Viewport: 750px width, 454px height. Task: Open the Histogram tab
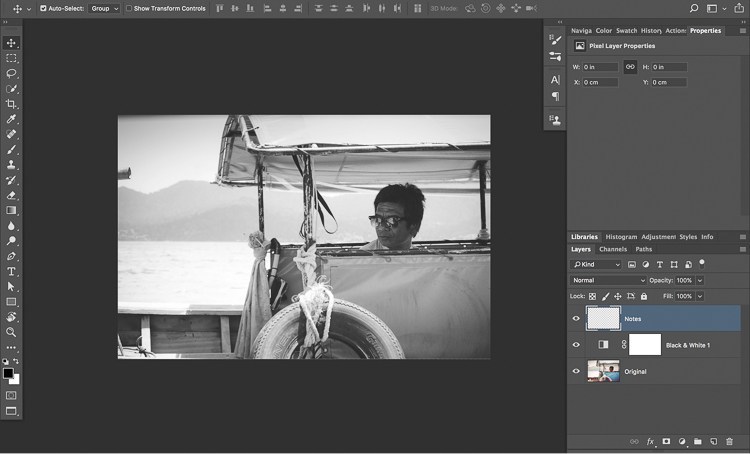(x=621, y=237)
